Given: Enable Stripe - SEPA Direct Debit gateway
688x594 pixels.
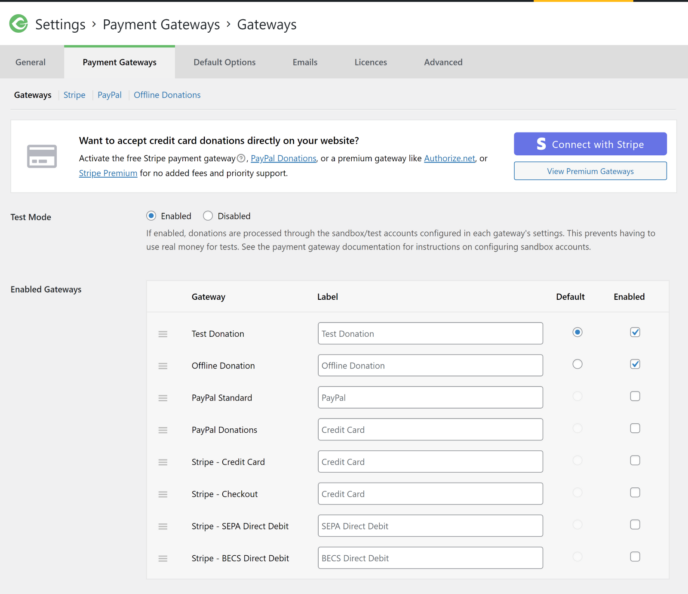Looking at the screenshot, I should 635,524.
